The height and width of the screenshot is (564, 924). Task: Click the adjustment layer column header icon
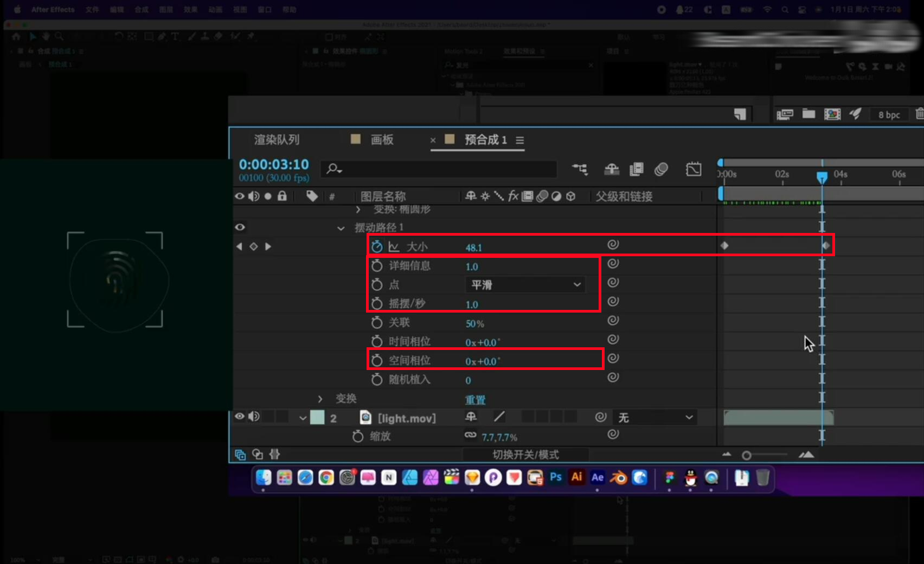tap(556, 196)
